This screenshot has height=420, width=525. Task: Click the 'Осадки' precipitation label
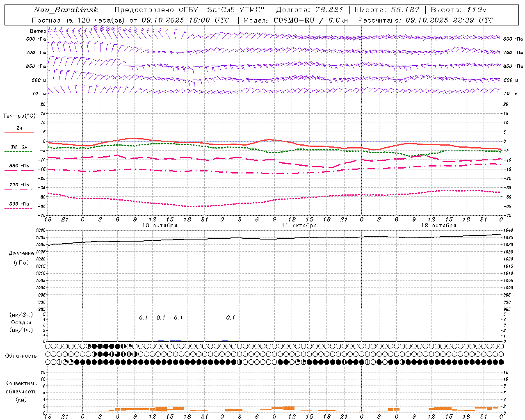point(21,322)
